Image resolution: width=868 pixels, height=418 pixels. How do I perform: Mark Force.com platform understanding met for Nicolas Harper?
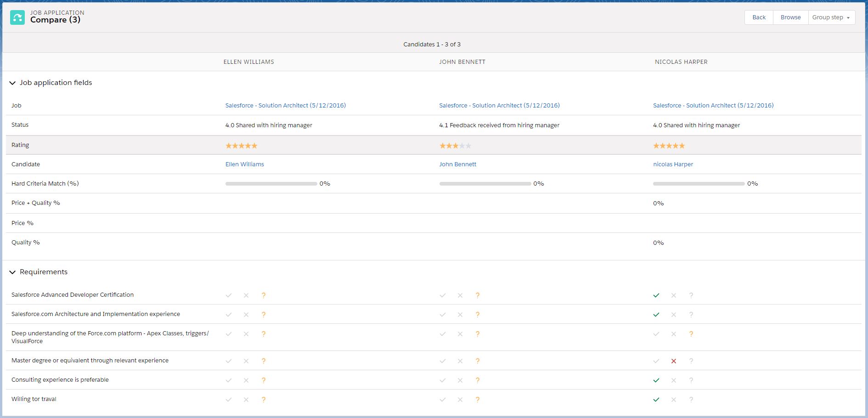coord(656,334)
